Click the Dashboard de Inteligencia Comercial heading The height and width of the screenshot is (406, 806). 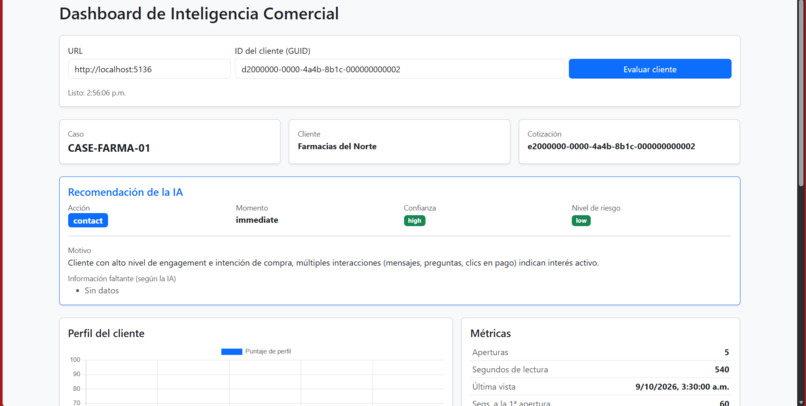coord(199,14)
